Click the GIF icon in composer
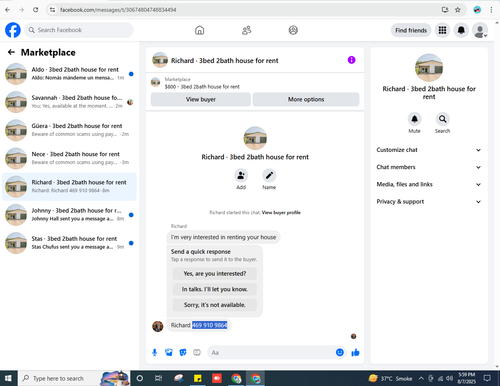This screenshot has height=386, width=500. tap(197, 352)
